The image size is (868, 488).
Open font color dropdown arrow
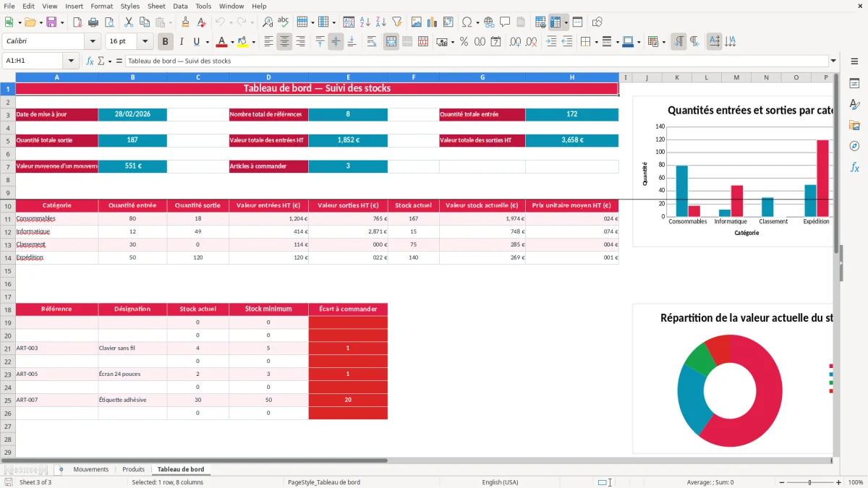click(233, 42)
